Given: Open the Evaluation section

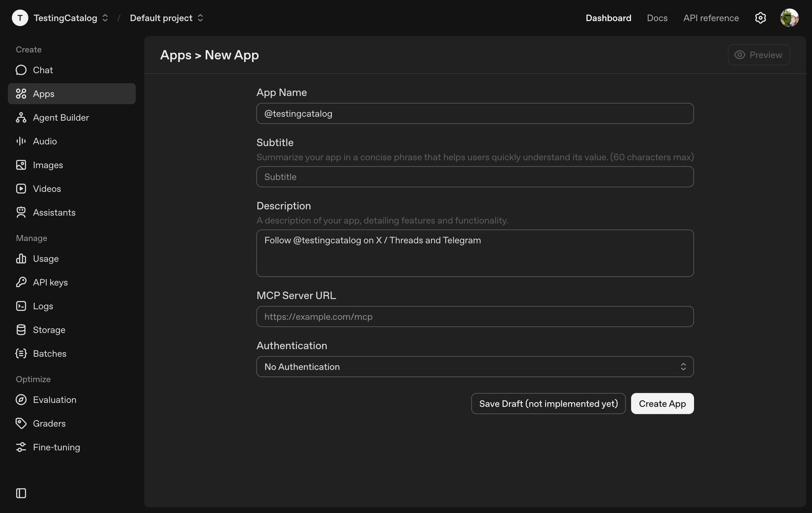Looking at the screenshot, I should (54, 400).
